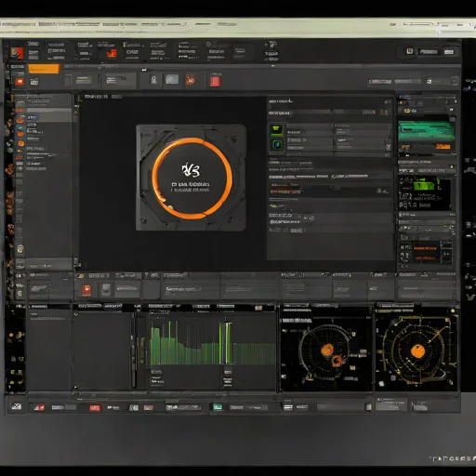Open the green waveform thumbnail preview
Image resolution: width=476 pixels, height=476 pixels.
point(426,131)
